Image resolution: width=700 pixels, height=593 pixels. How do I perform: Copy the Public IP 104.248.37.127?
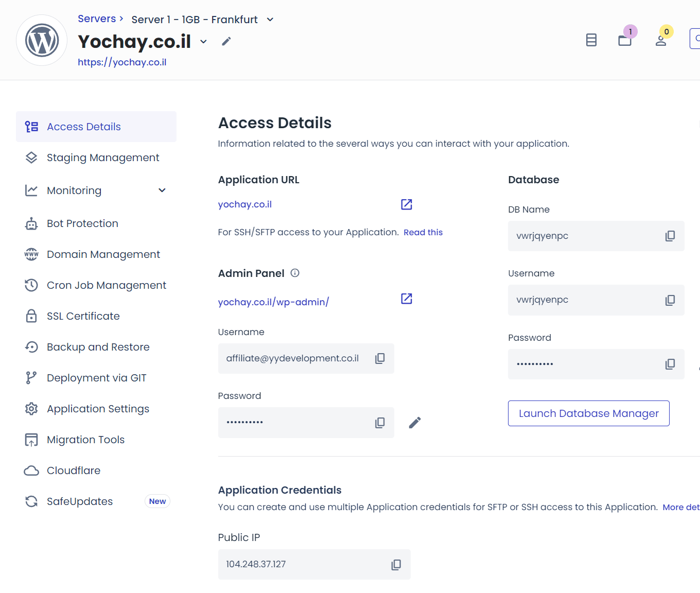tap(396, 565)
